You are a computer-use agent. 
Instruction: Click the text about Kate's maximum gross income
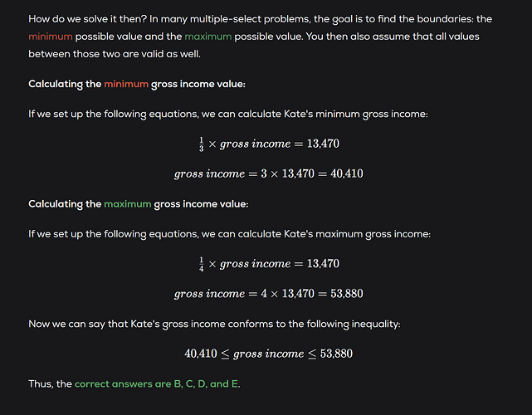click(229, 234)
